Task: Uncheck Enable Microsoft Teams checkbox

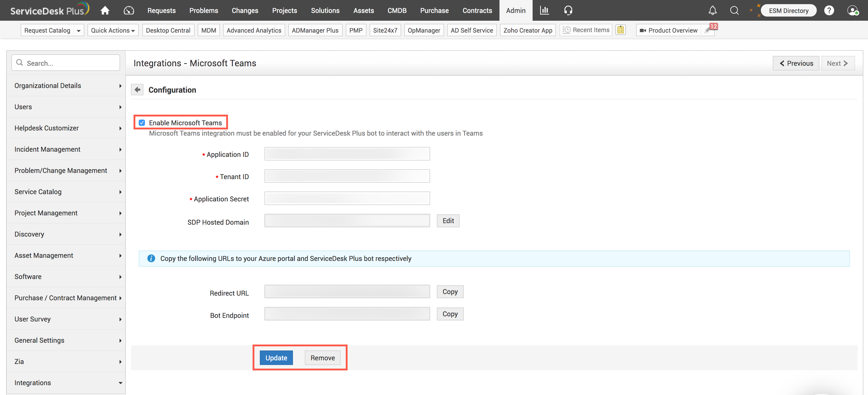Action: point(142,123)
